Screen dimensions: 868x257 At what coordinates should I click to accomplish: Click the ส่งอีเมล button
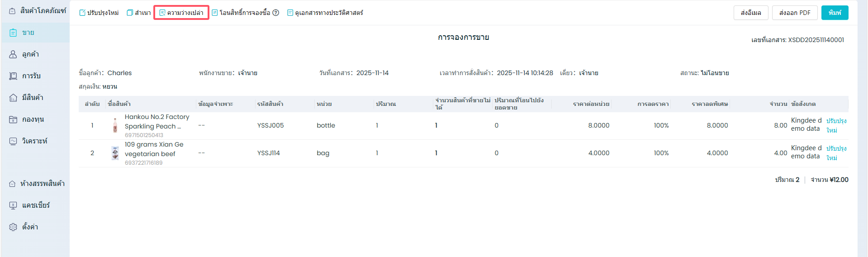point(750,13)
